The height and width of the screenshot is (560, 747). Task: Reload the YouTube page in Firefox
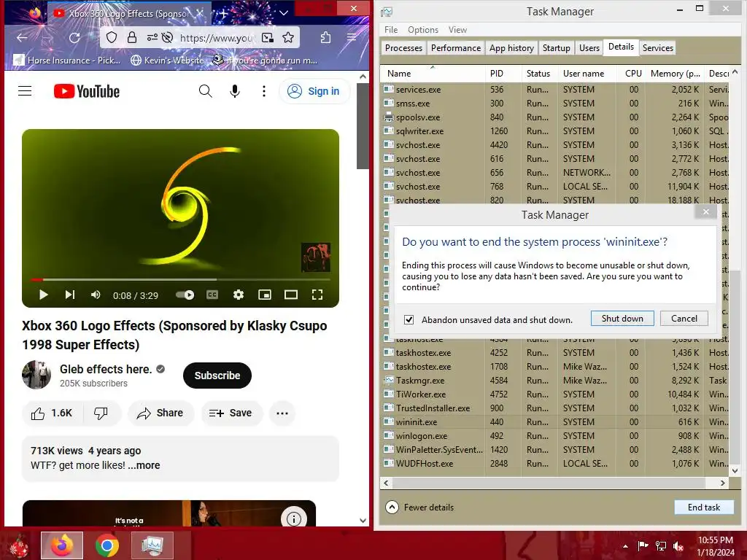pos(74,38)
